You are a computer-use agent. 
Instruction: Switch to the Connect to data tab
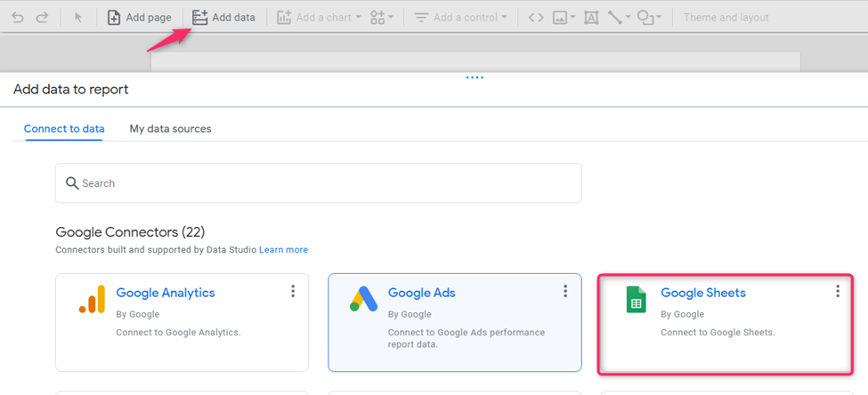64,129
